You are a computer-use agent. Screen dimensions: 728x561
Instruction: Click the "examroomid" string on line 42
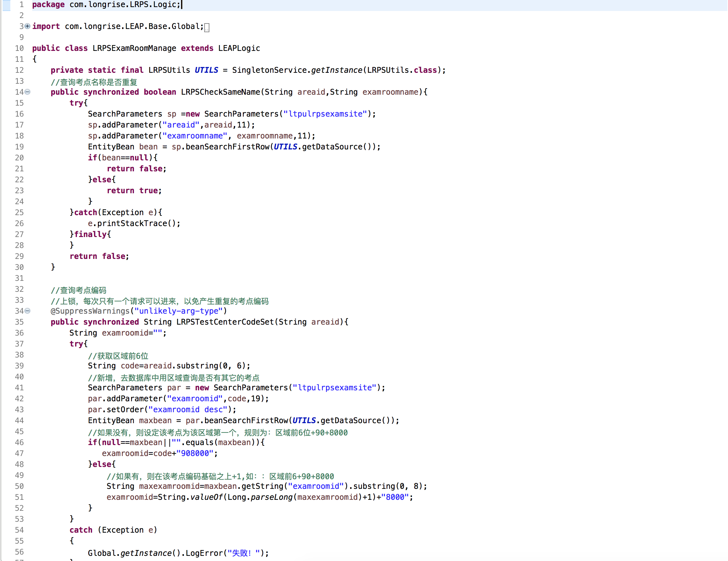pyautogui.click(x=195, y=399)
